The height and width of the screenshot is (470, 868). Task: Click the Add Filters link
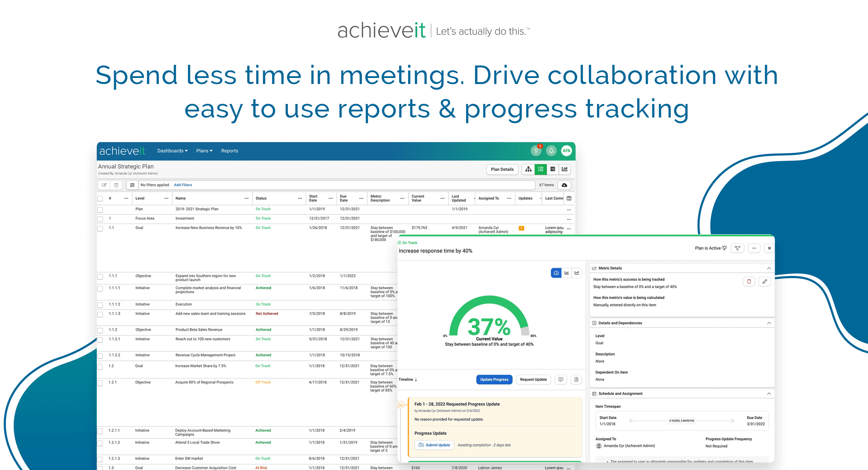coord(183,185)
